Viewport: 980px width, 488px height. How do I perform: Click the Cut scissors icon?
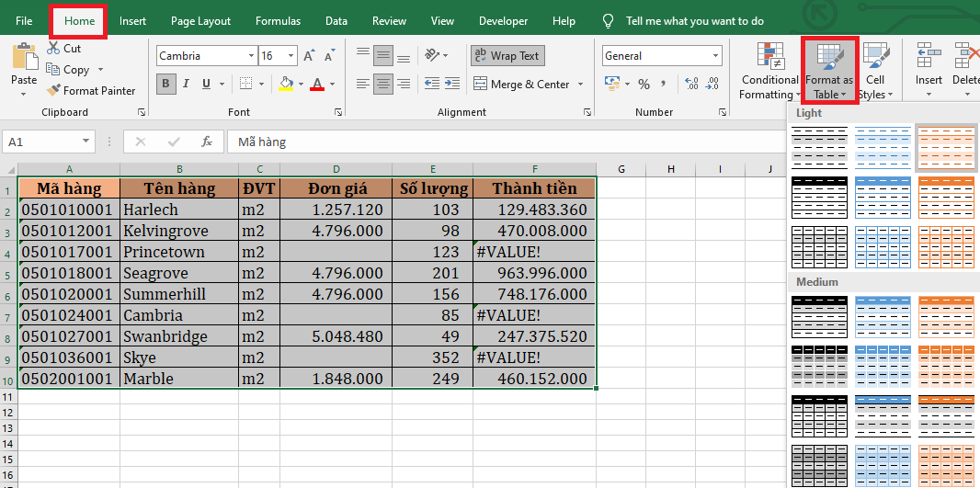[53, 48]
